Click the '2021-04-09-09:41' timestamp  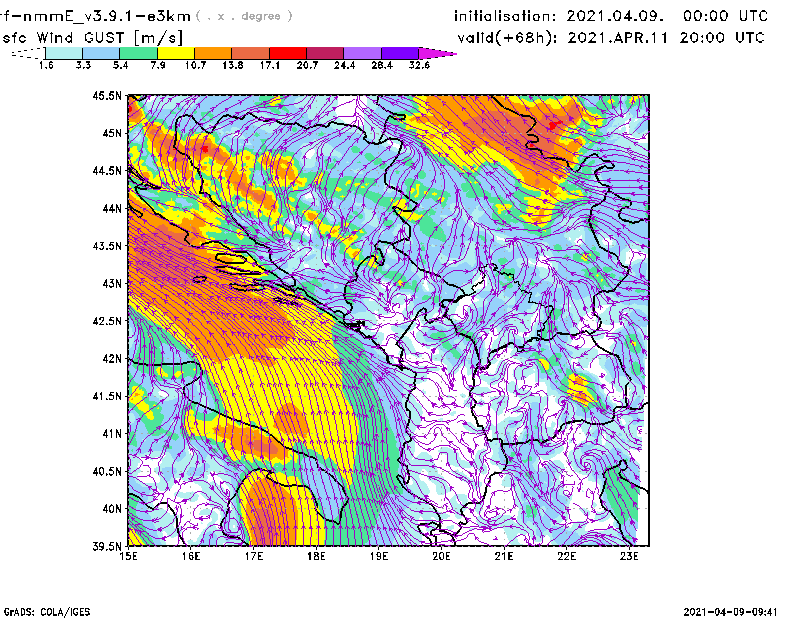point(730,612)
